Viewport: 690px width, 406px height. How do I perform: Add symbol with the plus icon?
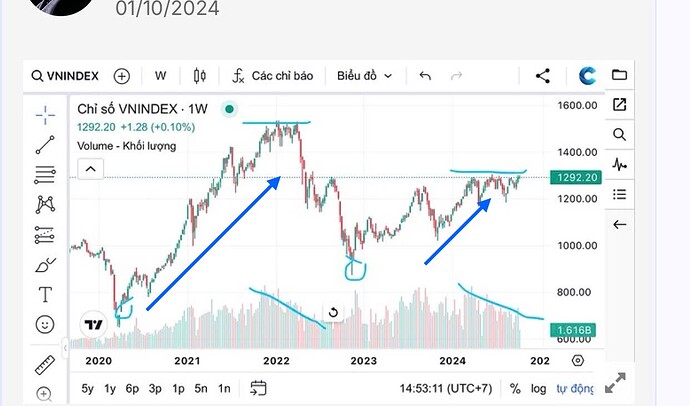click(x=122, y=75)
